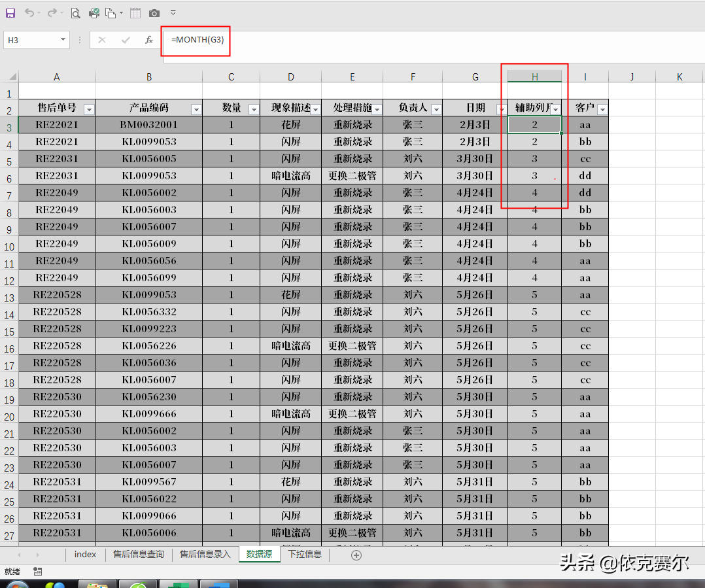Click the 日期 header cell
The image size is (705, 588).
click(x=475, y=108)
